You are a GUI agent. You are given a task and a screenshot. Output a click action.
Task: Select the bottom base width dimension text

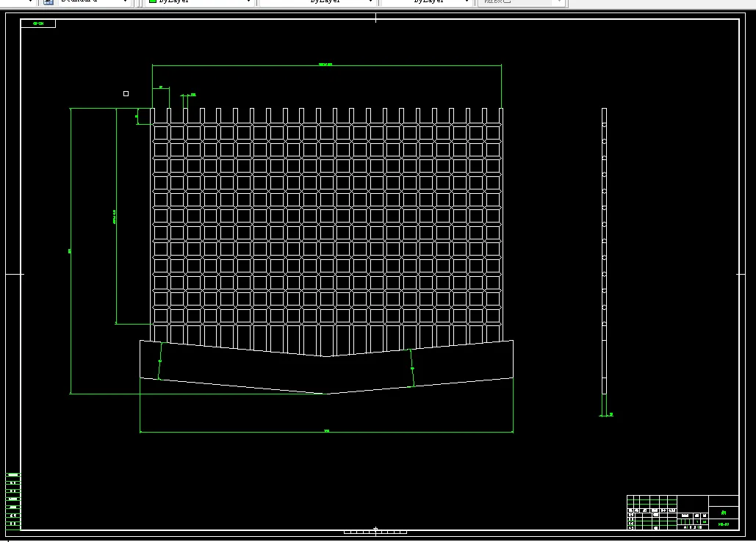pos(326,430)
